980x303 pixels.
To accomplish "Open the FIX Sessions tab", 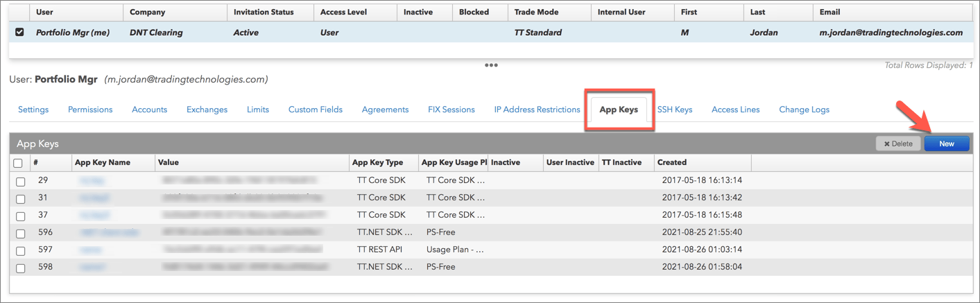I will click(452, 110).
